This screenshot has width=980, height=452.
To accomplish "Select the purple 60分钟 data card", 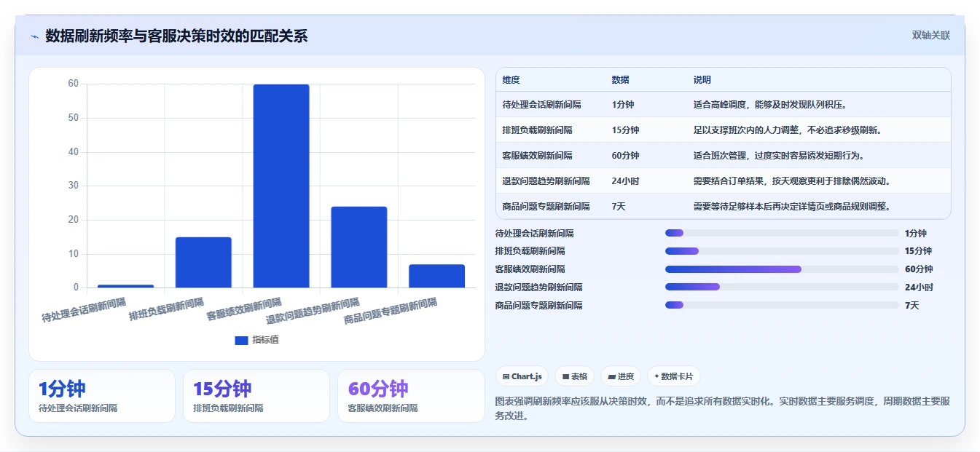I will tap(411, 396).
